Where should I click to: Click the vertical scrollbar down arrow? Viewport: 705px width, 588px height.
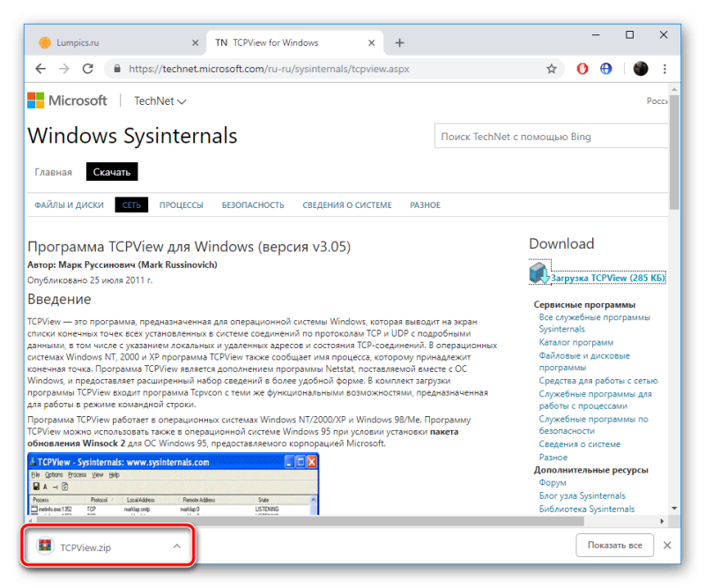pyautogui.click(x=674, y=509)
